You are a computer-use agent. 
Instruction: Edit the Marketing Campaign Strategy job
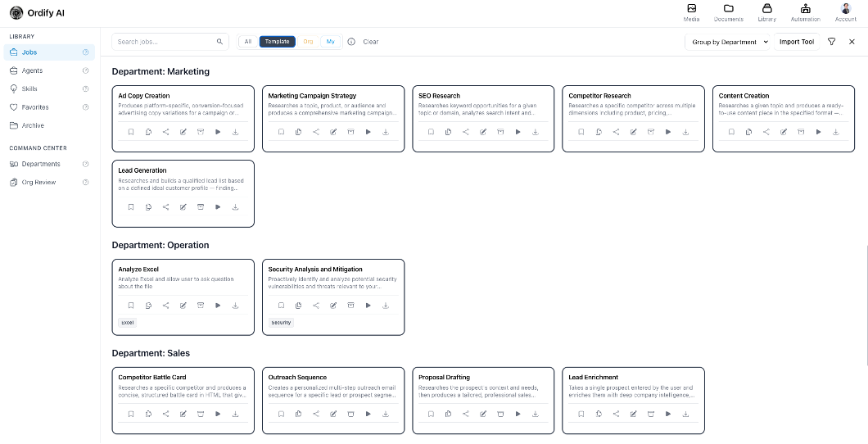(333, 132)
